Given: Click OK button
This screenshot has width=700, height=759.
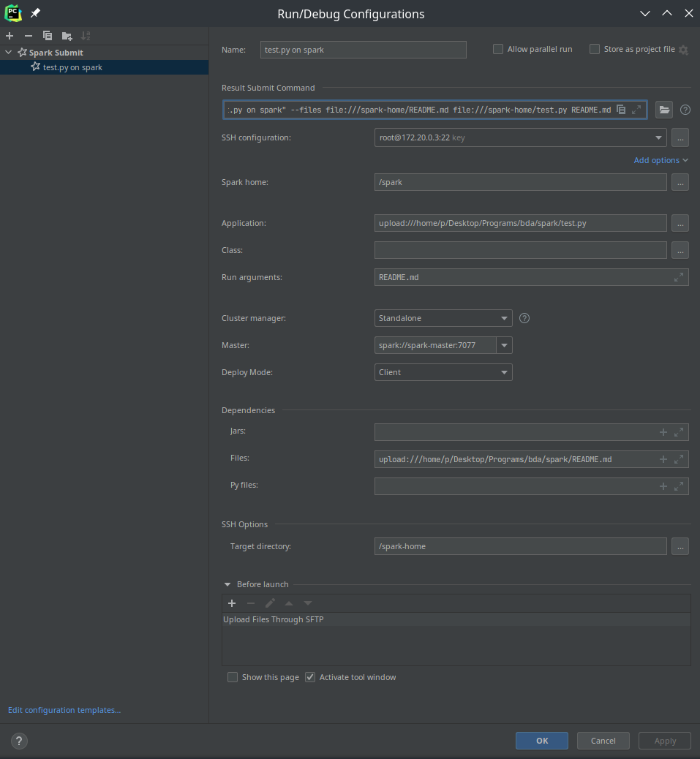Looking at the screenshot, I should click(x=542, y=741).
